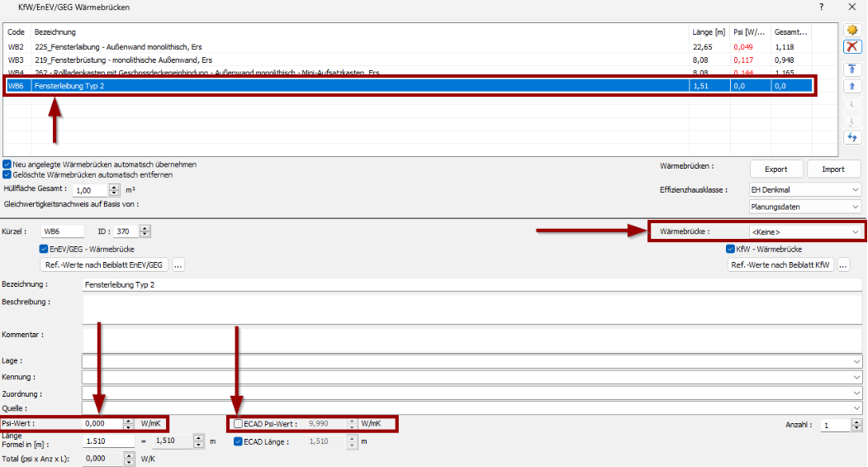Move the selected row up one position
The height and width of the screenshot is (467, 868).
pyautogui.click(x=853, y=86)
